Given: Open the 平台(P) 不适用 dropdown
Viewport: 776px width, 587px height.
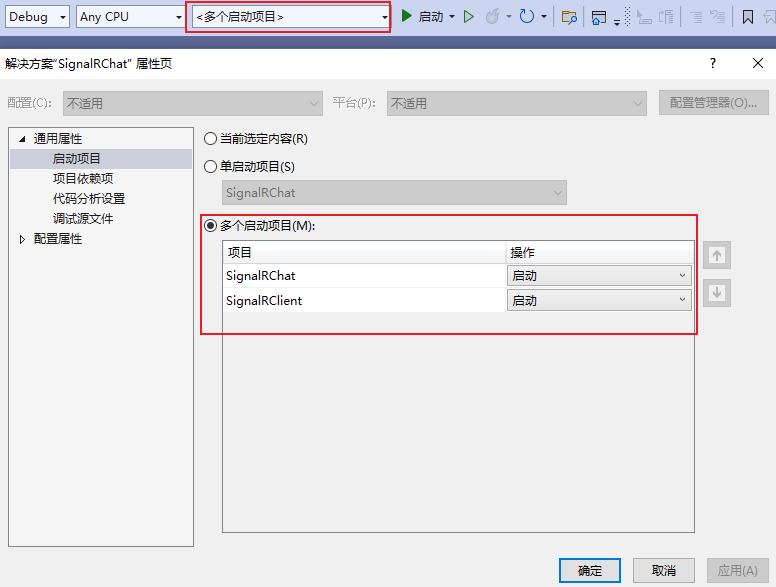Looking at the screenshot, I should pyautogui.click(x=517, y=103).
